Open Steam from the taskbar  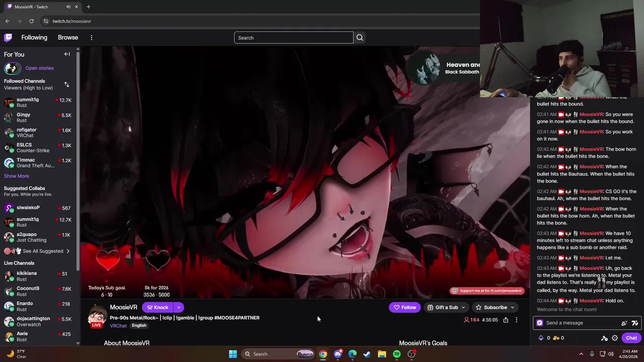(x=367, y=354)
